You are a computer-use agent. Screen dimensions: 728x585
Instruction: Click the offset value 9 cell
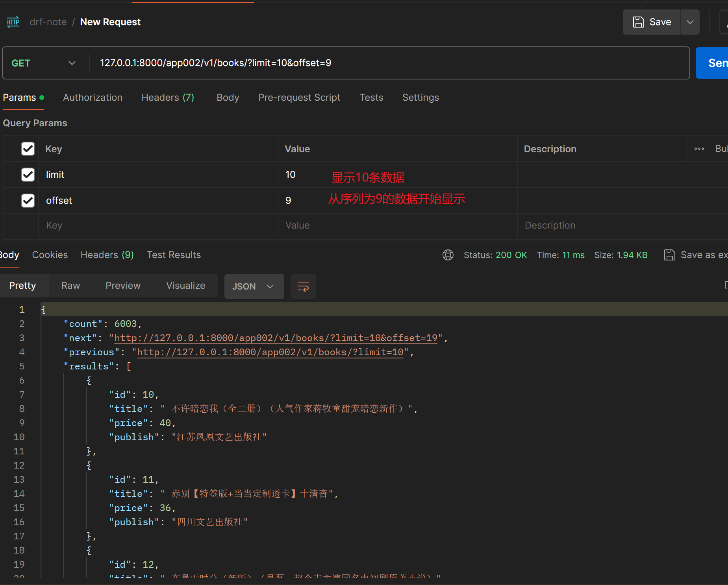[398, 201]
